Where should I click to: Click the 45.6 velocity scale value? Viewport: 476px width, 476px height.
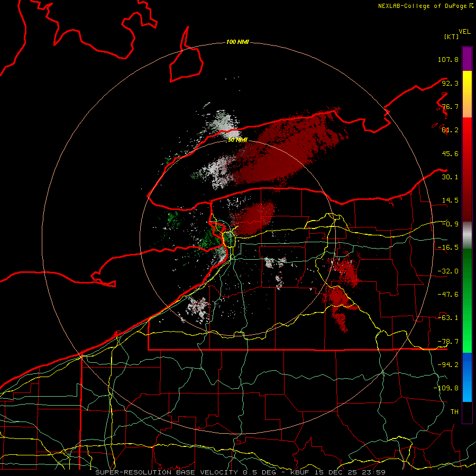[x=450, y=153]
